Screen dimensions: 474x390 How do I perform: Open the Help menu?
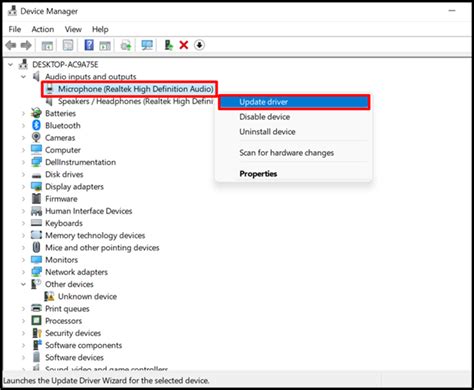(x=100, y=29)
